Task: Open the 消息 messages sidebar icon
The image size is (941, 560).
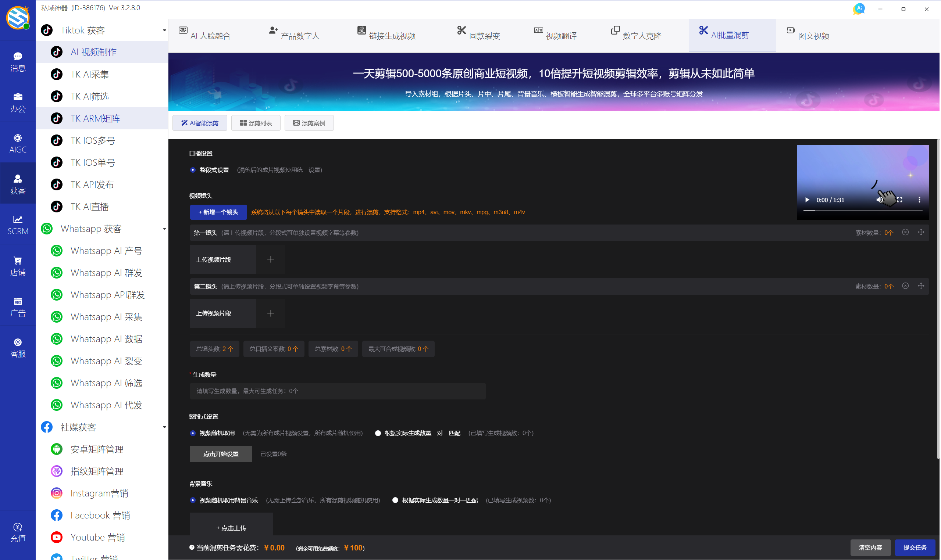Action: click(18, 61)
